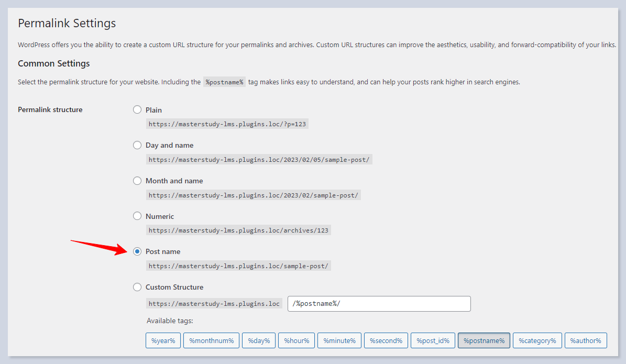Insert the %minute% tag button
This screenshot has height=364, width=626.
(339, 340)
